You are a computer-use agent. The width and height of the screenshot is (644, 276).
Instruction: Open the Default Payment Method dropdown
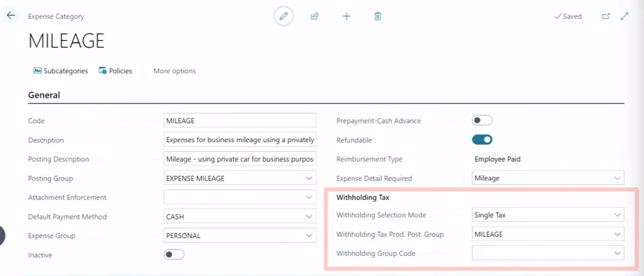pyautogui.click(x=309, y=216)
